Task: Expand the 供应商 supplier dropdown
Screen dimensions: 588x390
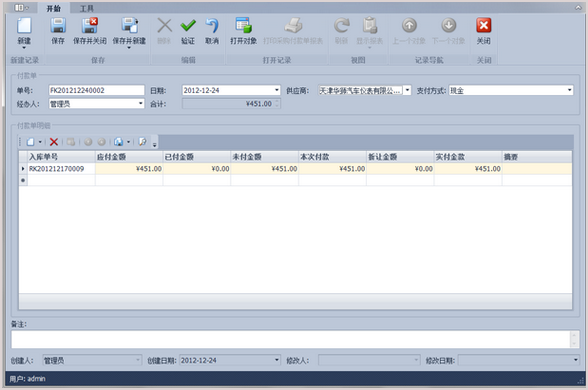Action: (407, 90)
